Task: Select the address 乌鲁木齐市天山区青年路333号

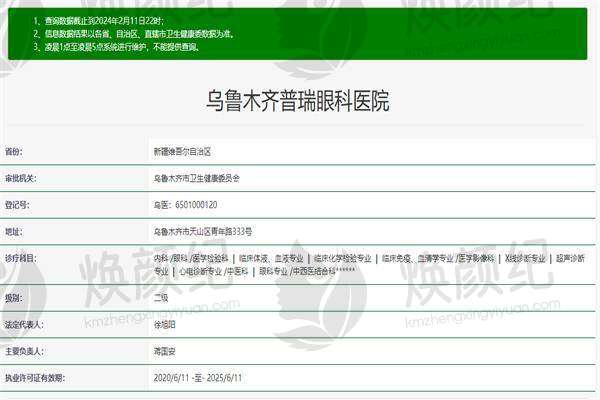Action: coord(203,232)
